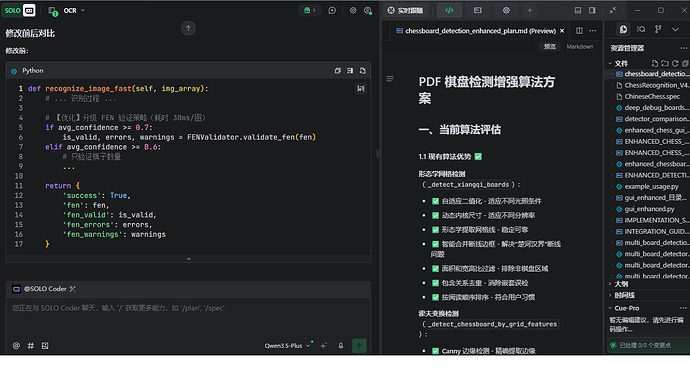Click the new file icon in 文件 header
690x380 pixels.
click(655, 63)
